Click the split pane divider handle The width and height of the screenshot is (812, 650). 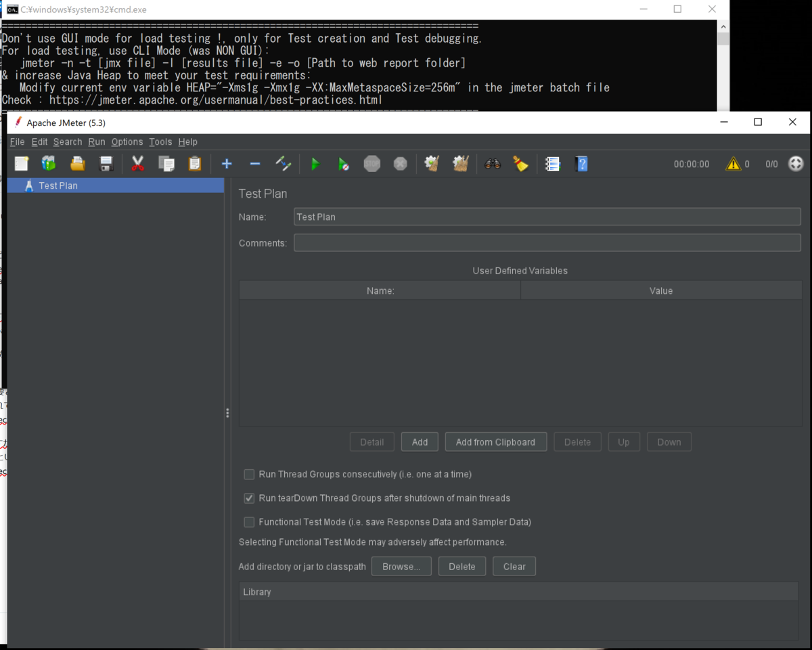pos(227,413)
